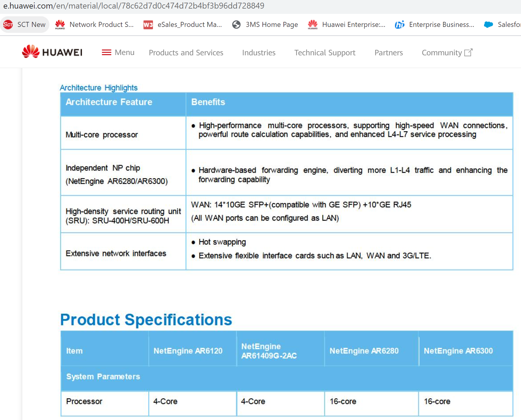Click the 16-core cell under AR6300
Image resolution: width=521 pixels, height=420 pixels.
466,403
